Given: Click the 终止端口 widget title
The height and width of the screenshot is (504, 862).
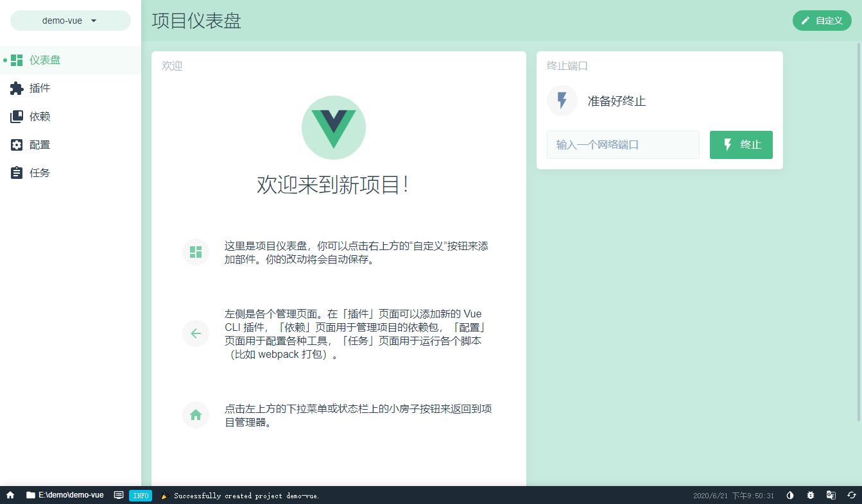Looking at the screenshot, I should tap(567, 65).
